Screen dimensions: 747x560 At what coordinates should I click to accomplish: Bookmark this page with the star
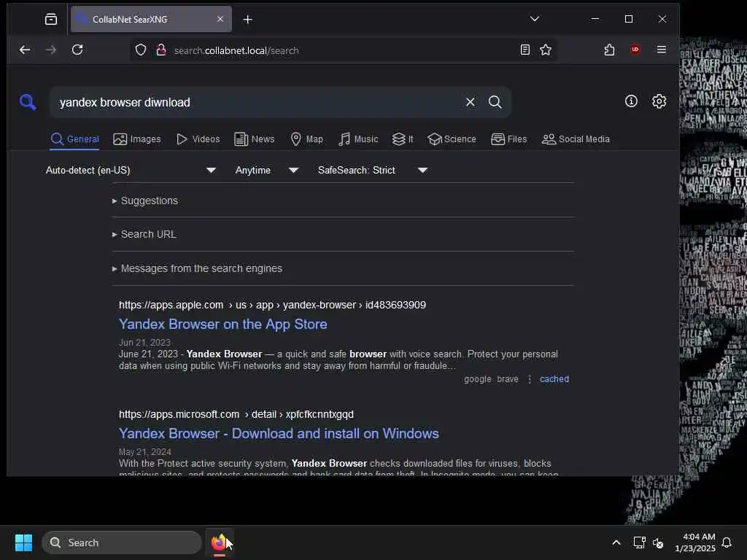click(x=546, y=50)
